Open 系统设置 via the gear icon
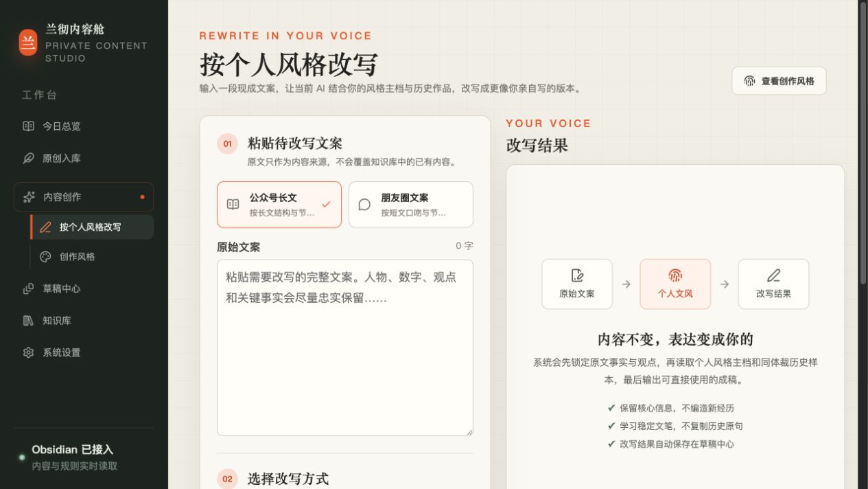Screen dimensions: 868x489 (28, 352)
